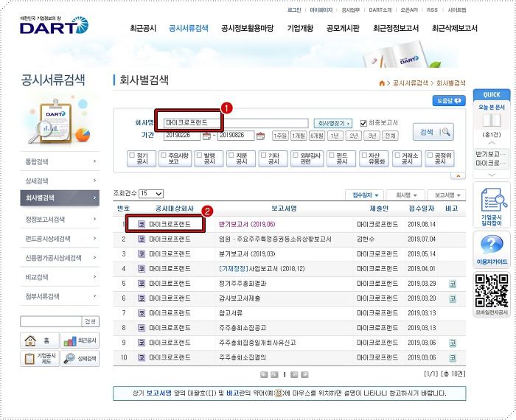Open start-date calendar picker icon
The width and height of the screenshot is (516, 420).
pyautogui.click(x=206, y=136)
